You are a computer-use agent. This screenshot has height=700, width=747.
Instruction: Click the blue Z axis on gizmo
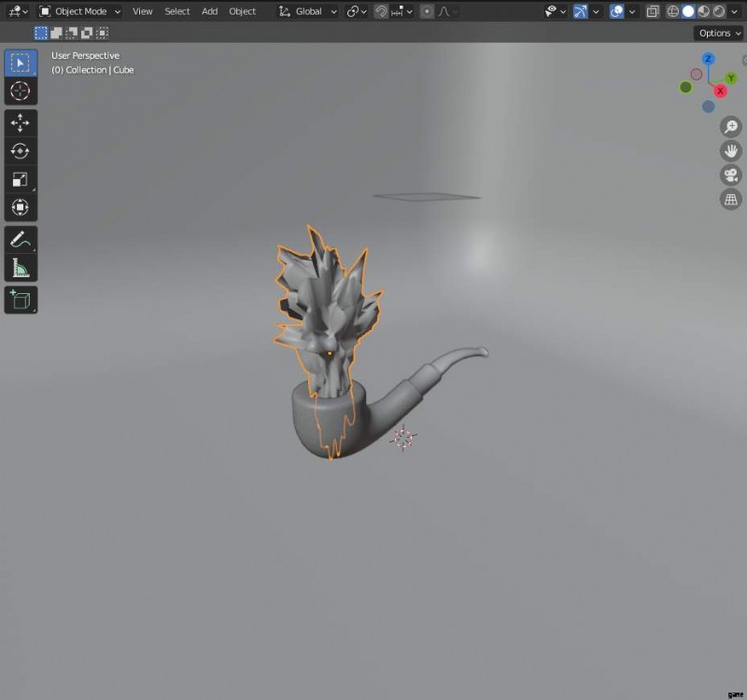(709, 59)
